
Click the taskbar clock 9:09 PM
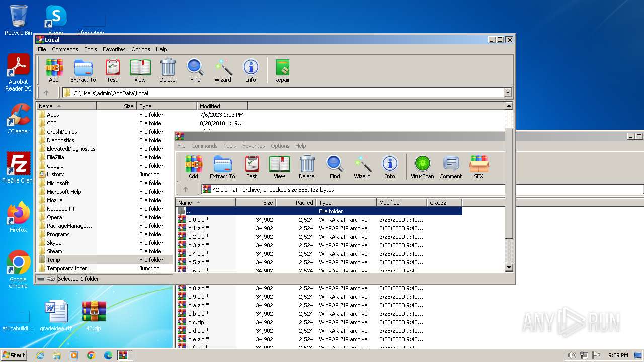(x=618, y=355)
